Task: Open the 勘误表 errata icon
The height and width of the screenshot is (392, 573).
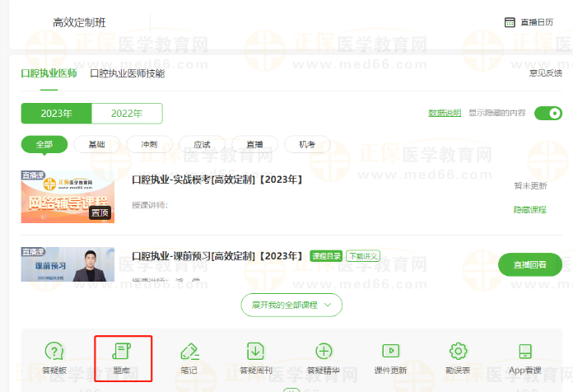Action: pos(458,352)
